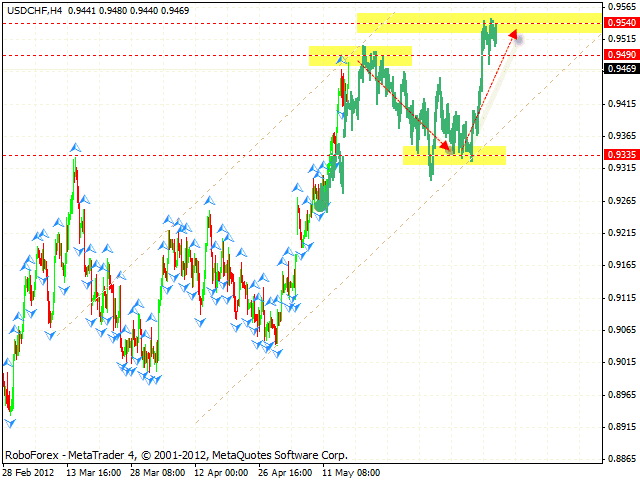Click the 0.9215 value on the price axis
Screen dimensions: 640x480
(621, 233)
